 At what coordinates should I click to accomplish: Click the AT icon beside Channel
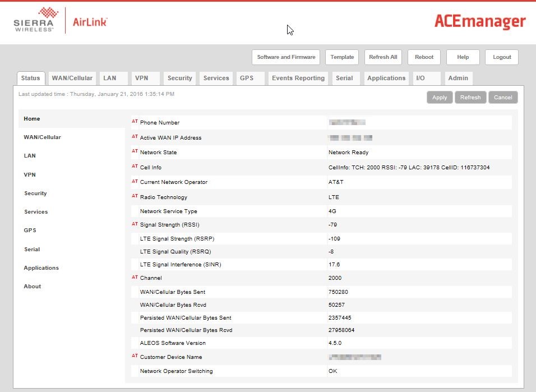tap(135, 277)
